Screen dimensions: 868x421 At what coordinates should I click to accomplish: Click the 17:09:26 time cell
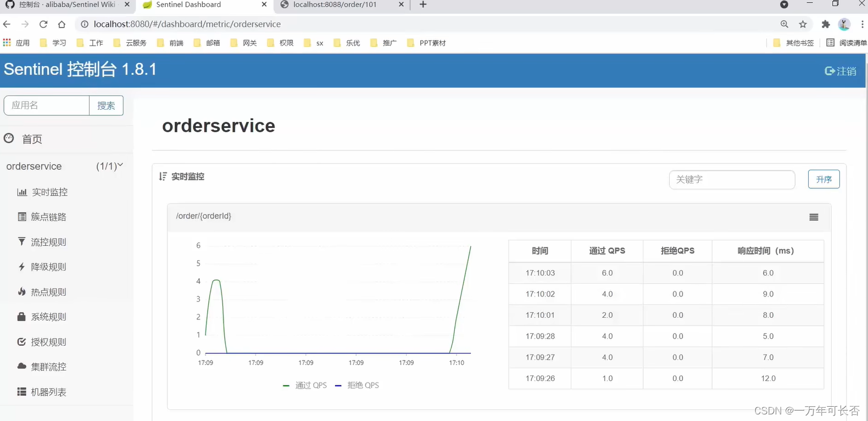[x=540, y=378]
